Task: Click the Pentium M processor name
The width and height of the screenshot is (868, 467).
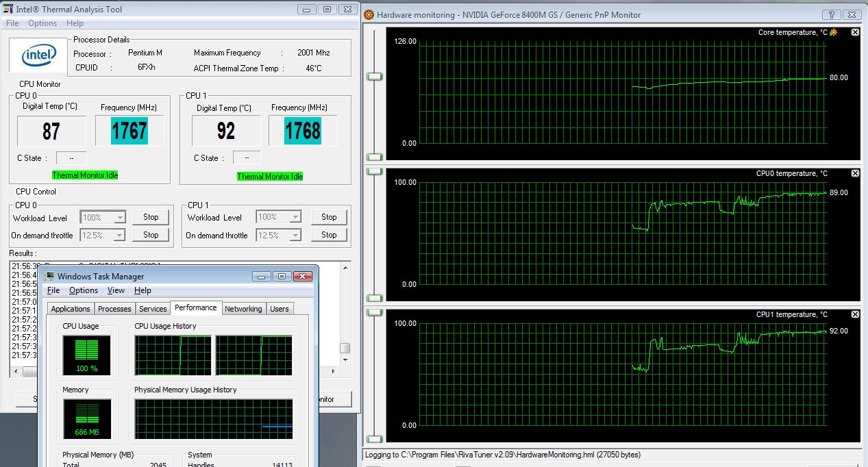Action: (145, 53)
